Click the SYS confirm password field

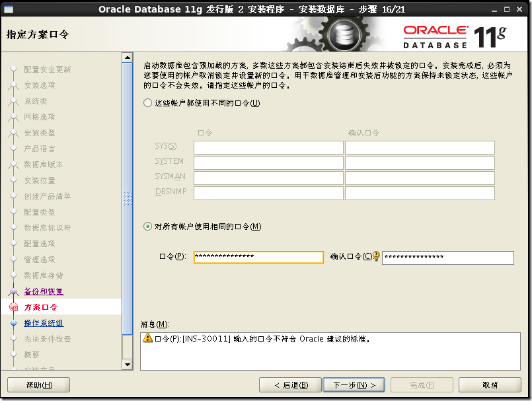420,147
